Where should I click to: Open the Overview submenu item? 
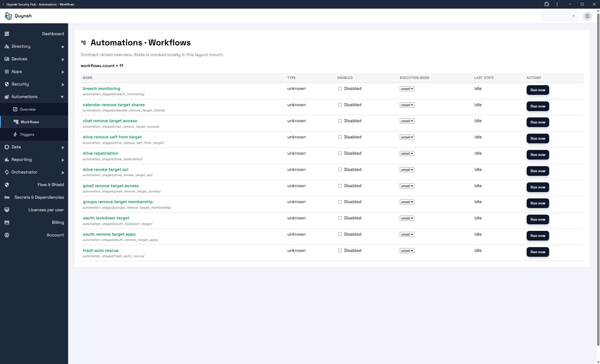click(28, 109)
